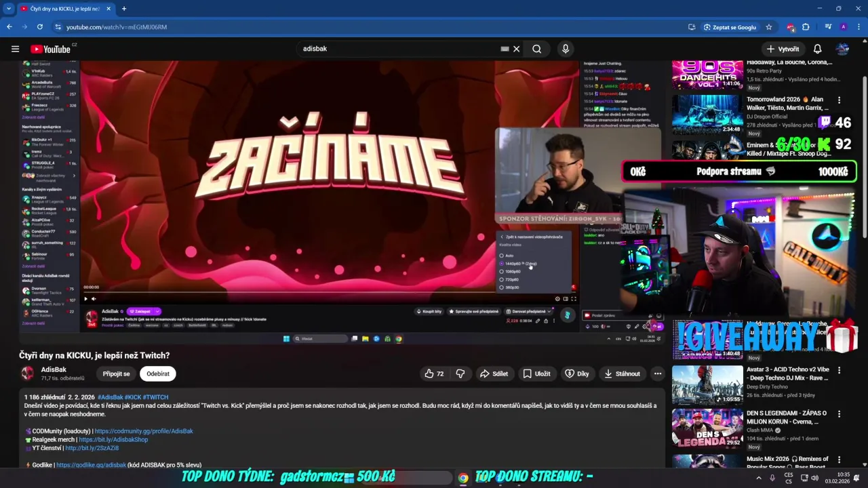The image size is (868, 488).
Task: Click the #TWITCH hashtag
Action: coord(155,397)
